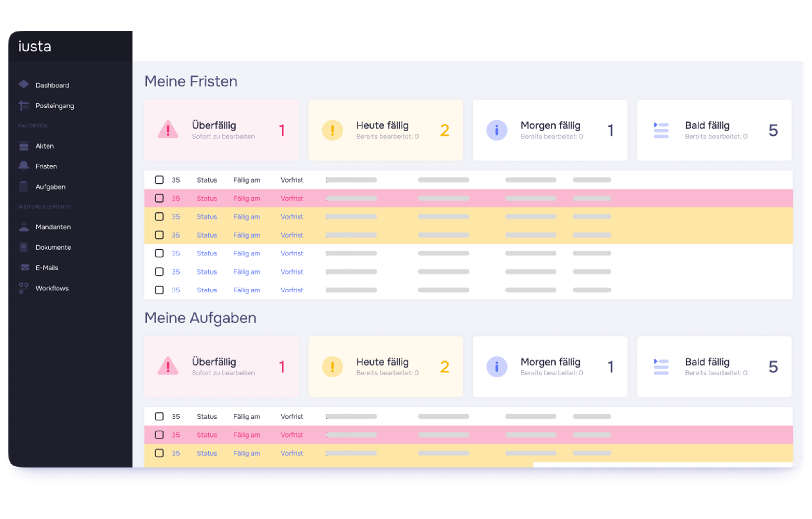Click the Morgen fällig info icon in Meine Fristen
This screenshot has height=519, width=812.
pos(497,130)
